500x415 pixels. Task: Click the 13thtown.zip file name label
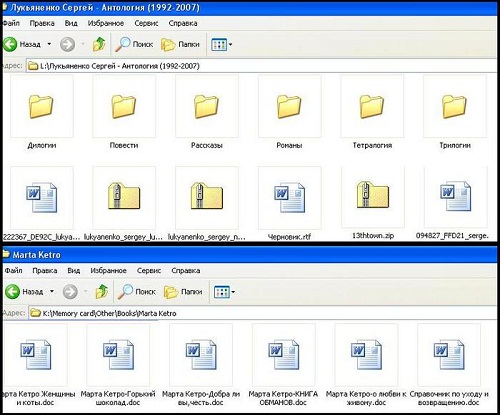(373, 235)
